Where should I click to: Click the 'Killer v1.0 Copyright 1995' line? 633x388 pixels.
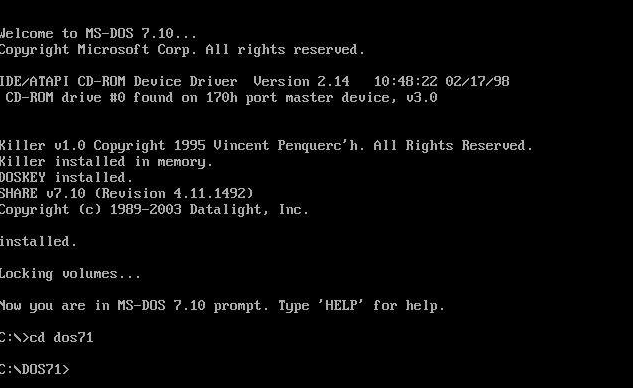(266, 145)
